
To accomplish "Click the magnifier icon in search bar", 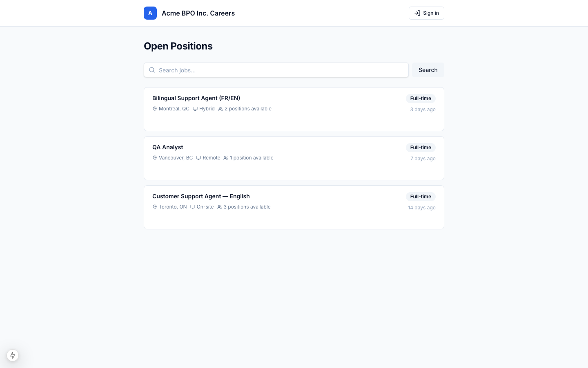I will [152, 70].
